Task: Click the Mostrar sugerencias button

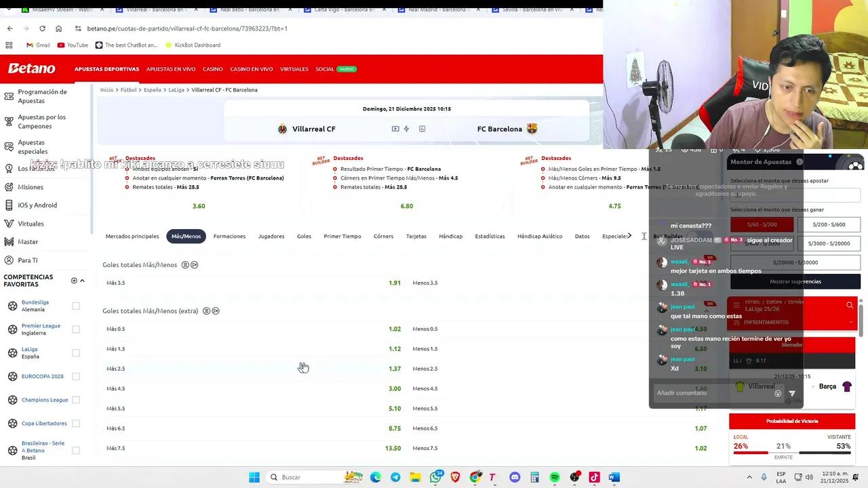Action: pyautogui.click(x=795, y=281)
